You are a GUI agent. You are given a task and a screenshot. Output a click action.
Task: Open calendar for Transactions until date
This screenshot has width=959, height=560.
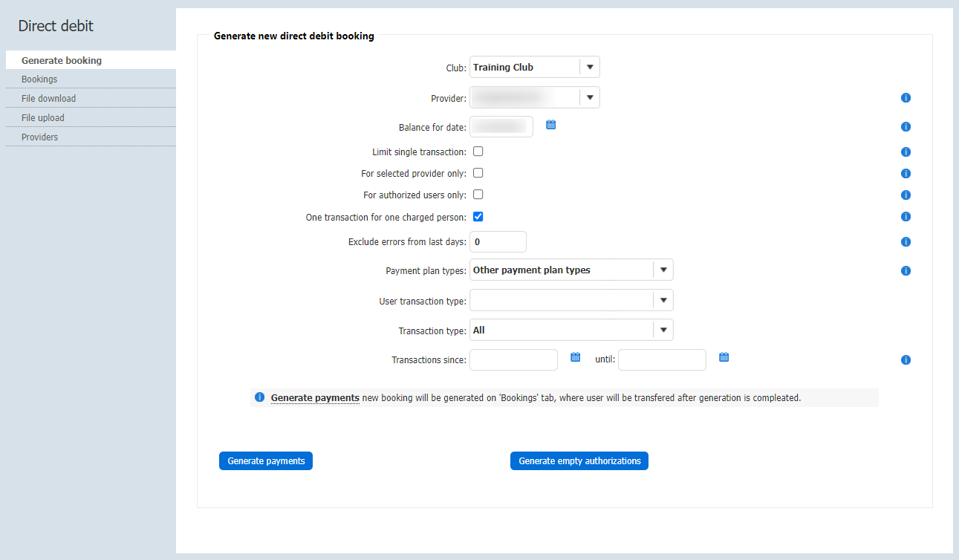click(x=724, y=357)
